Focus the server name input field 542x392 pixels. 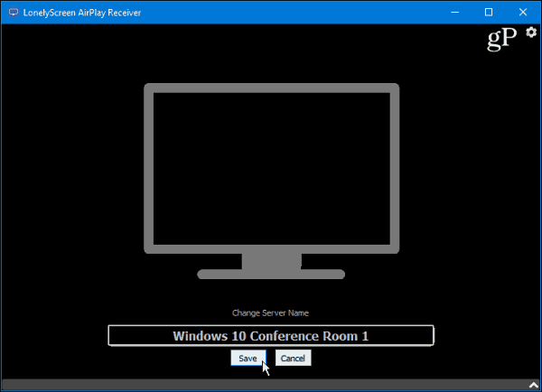pos(271,335)
